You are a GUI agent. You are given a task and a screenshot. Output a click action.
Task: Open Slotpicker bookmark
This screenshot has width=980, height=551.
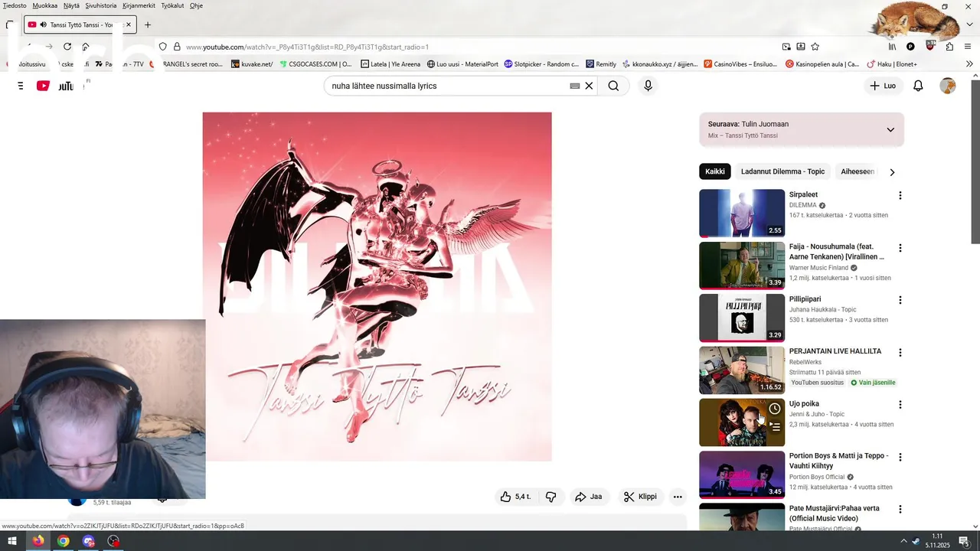pyautogui.click(x=541, y=64)
